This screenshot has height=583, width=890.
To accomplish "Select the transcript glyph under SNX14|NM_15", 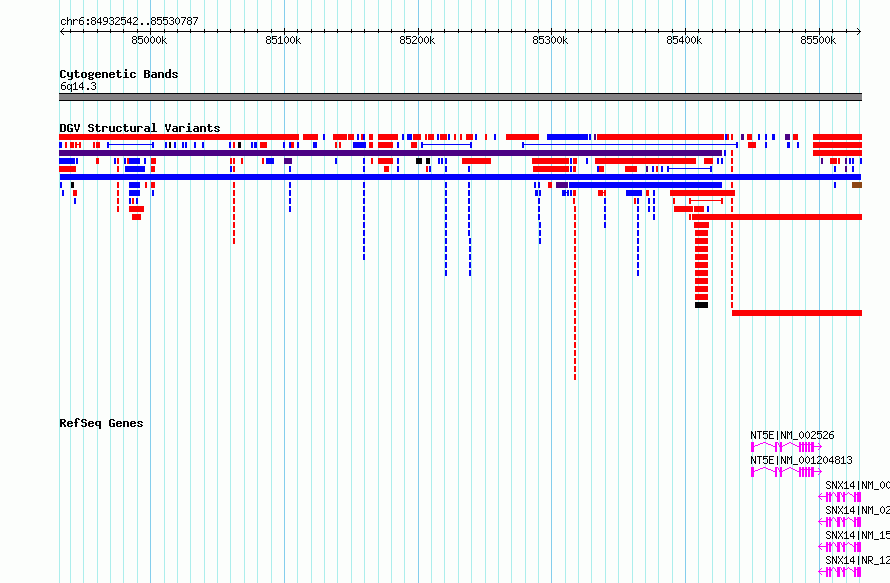I will tap(840, 547).
